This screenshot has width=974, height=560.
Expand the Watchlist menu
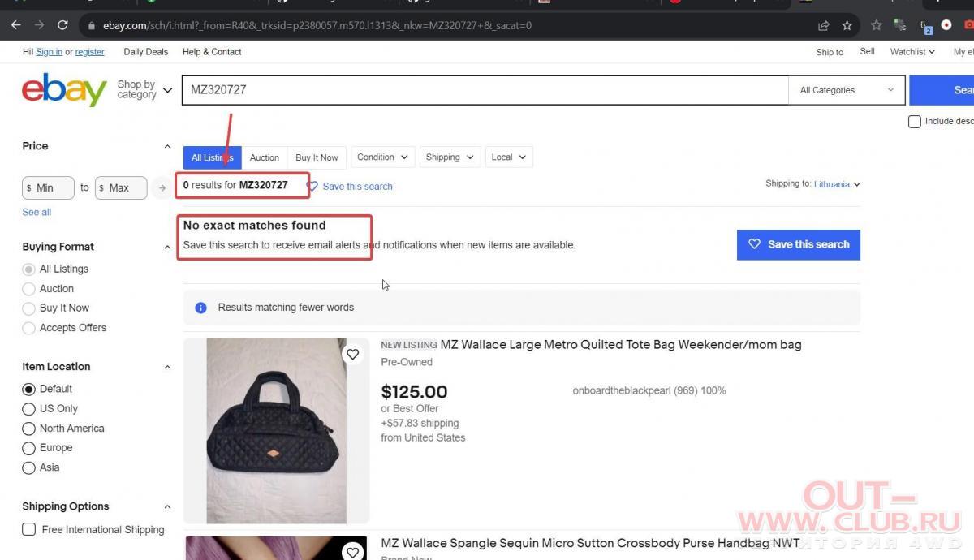(912, 51)
